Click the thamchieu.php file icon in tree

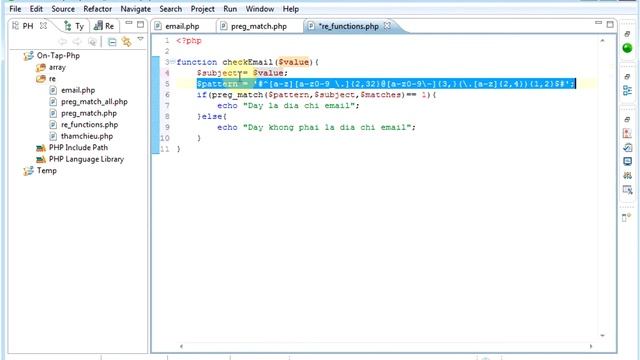pos(53,136)
